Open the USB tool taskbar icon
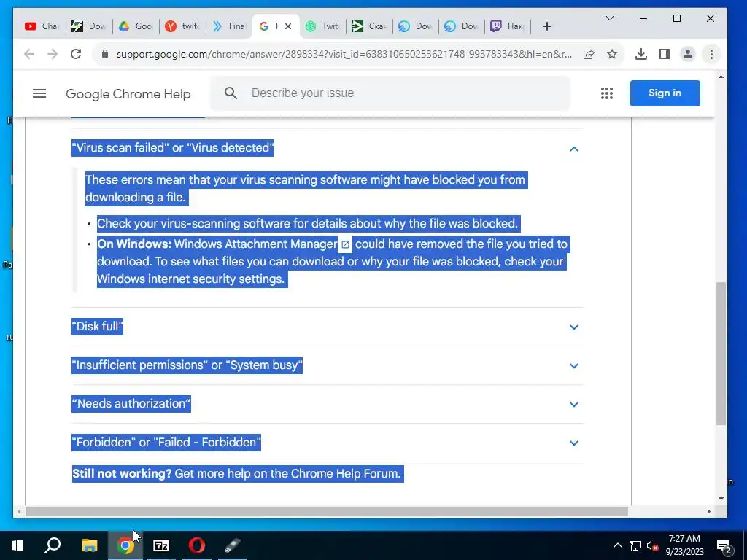Viewport: 747px width, 560px height. tap(233, 545)
